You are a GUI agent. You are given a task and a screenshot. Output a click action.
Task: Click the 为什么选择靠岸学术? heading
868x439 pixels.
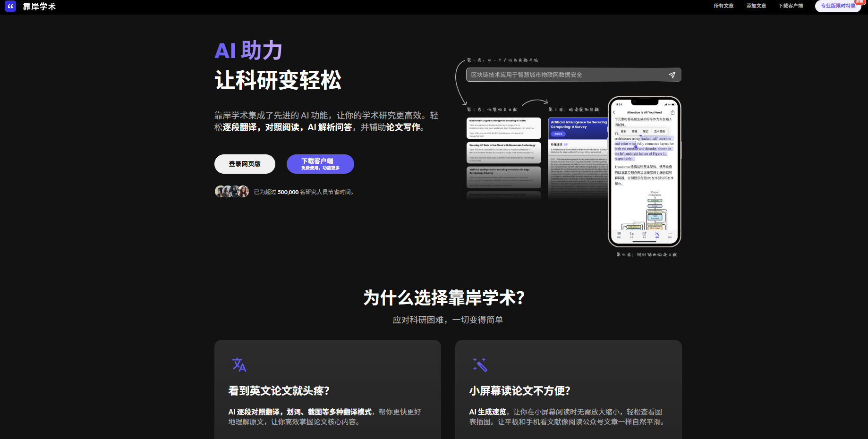(444, 298)
